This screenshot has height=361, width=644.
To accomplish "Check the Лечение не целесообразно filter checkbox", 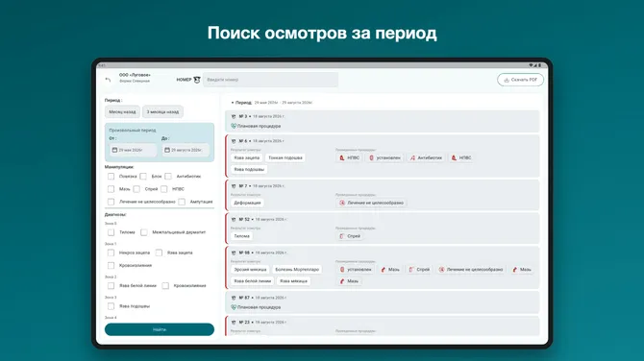I will click(x=111, y=202).
